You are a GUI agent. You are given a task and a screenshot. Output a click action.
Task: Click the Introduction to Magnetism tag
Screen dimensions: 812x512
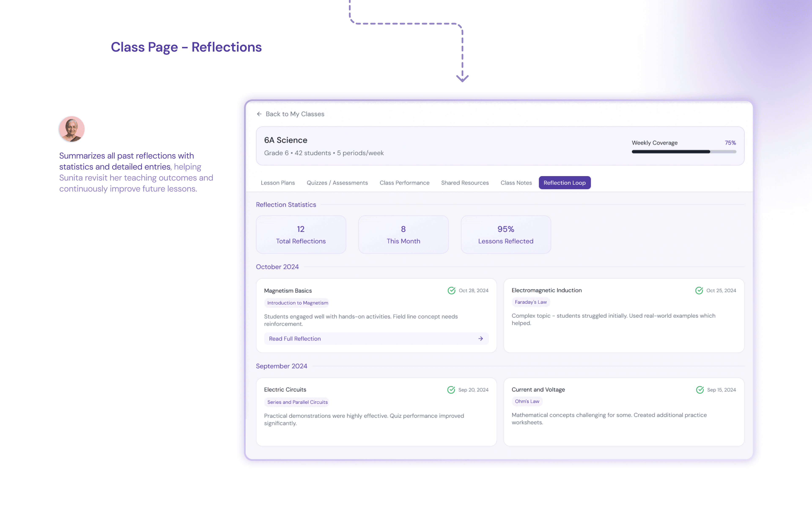tap(298, 303)
